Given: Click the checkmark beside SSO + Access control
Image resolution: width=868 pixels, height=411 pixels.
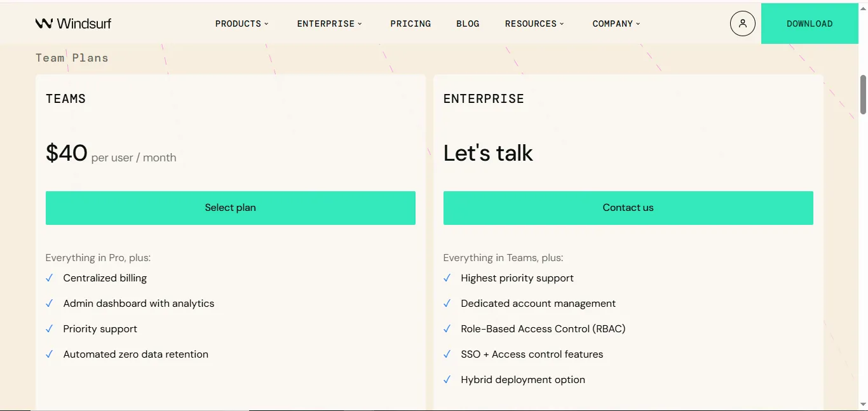Looking at the screenshot, I should 447,354.
